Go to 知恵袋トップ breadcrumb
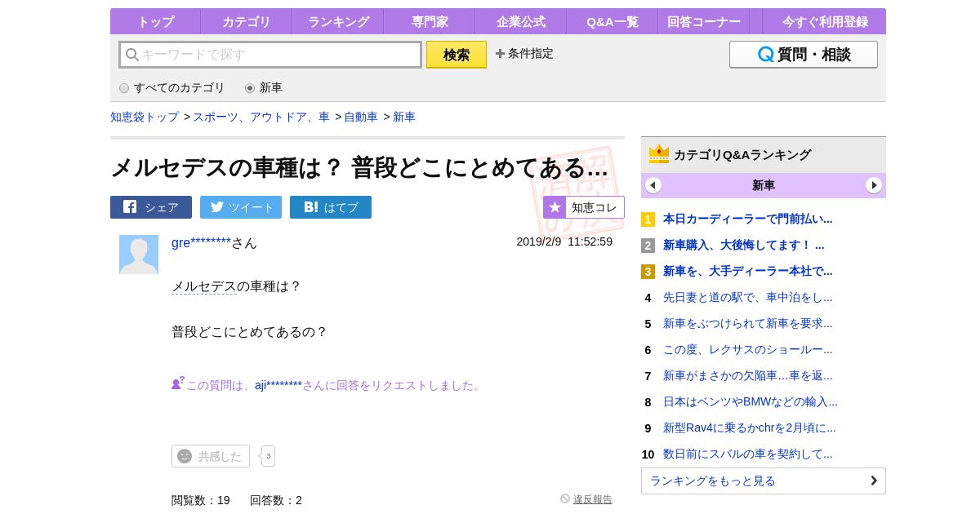Viewport: 980px width, 514px height. point(145,117)
